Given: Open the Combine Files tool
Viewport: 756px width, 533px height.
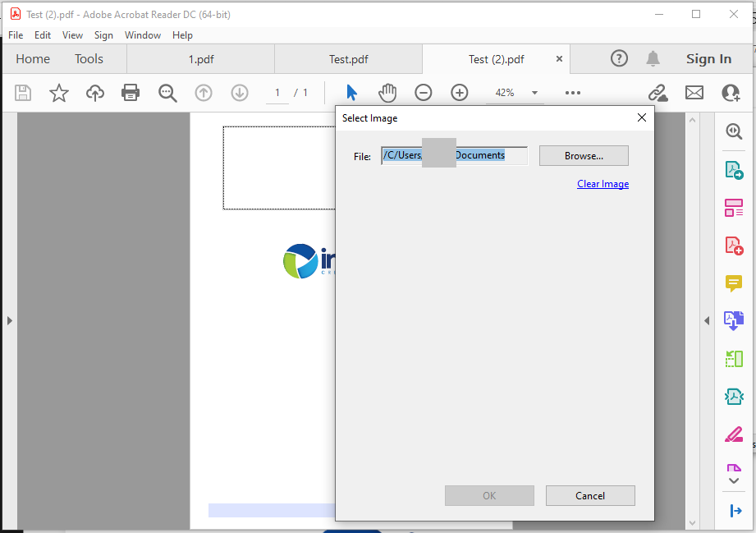Looking at the screenshot, I should [x=733, y=320].
